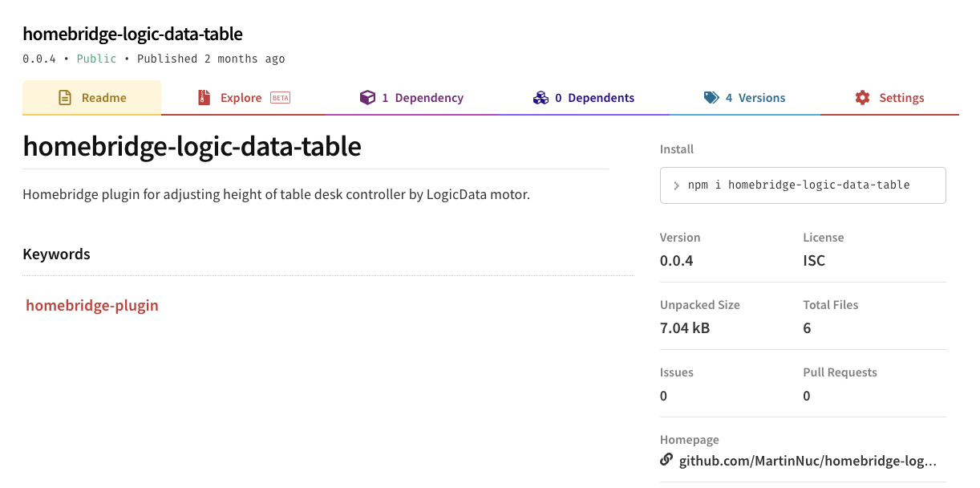Image resolution: width=980 pixels, height=488 pixels.
Task: Click the plugin description paragraph
Action: point(277,194)
